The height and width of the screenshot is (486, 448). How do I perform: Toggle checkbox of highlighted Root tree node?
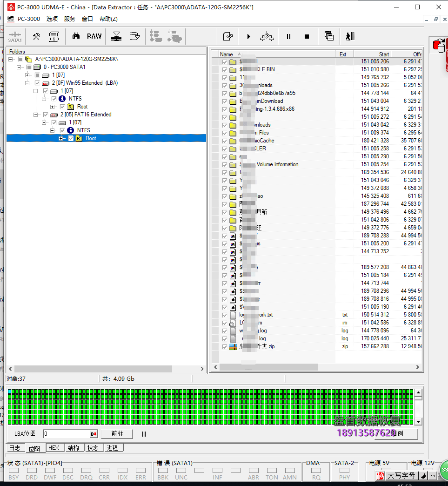pyautogui.click(x=71, y=138)
